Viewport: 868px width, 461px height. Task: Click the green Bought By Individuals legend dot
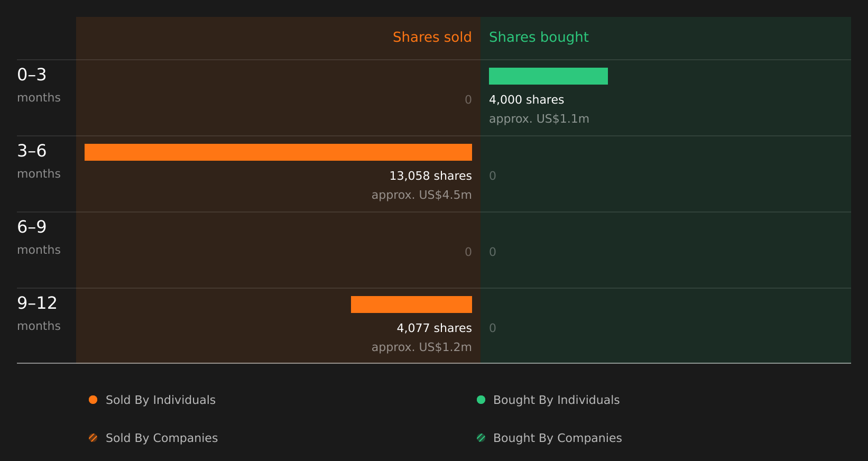(481, 400)
